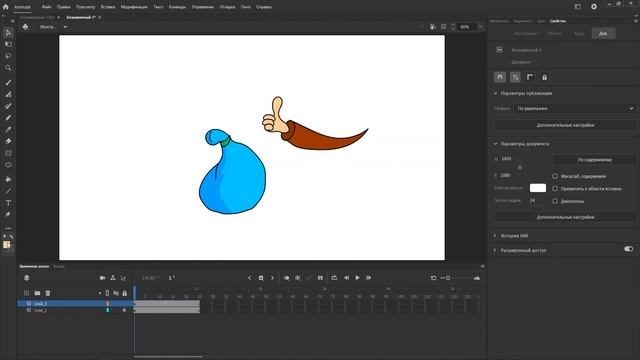Open the Модификация menu

pos(134,7)
